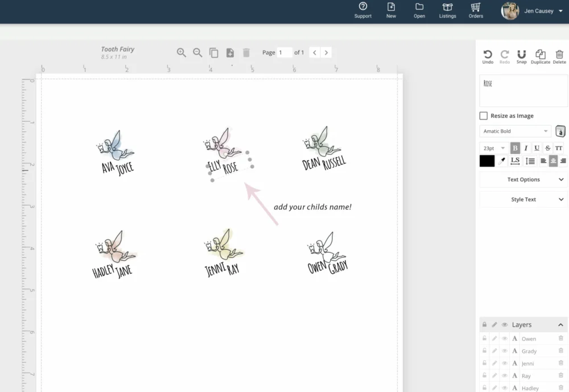
Task: Lock the Jenni layer
Action: [x=485, y=364]
